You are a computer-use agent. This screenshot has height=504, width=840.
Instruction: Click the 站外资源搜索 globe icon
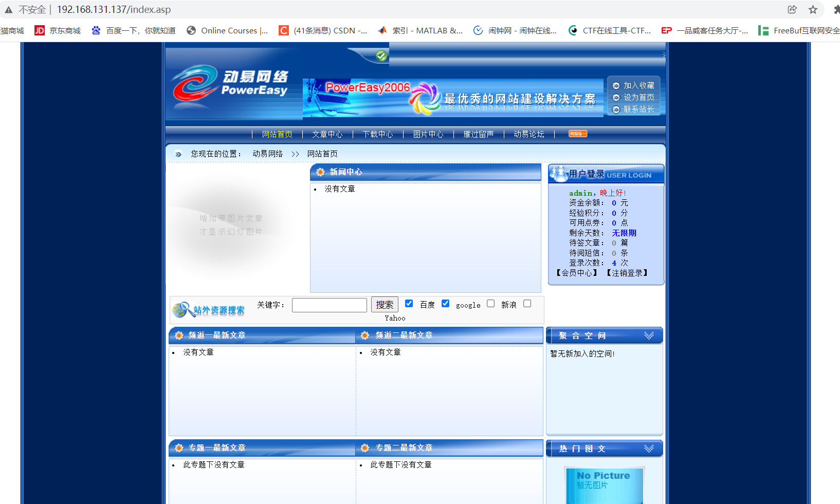pos(180,309)
